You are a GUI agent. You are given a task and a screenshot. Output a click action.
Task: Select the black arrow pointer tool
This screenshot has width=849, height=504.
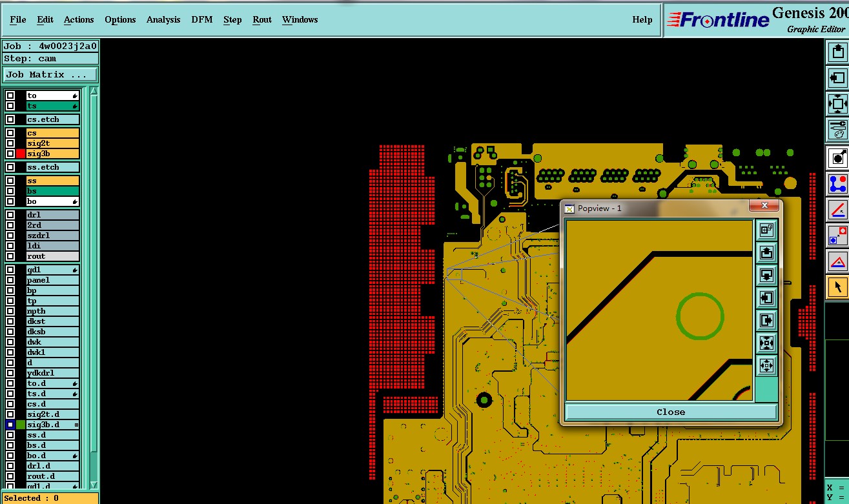point(837,287)
